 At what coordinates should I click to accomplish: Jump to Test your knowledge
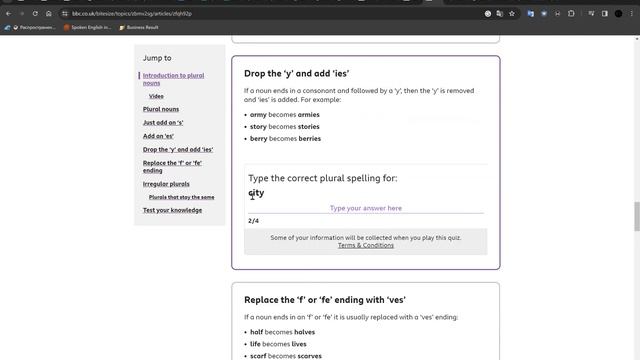coord(172,210)
